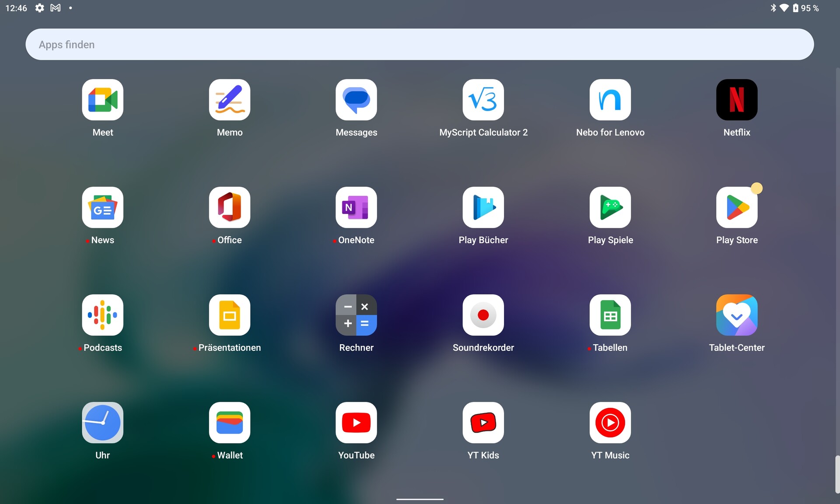Open the Tablet-Center app
This screenshot has height=504, width=840.
pos(737,315)
